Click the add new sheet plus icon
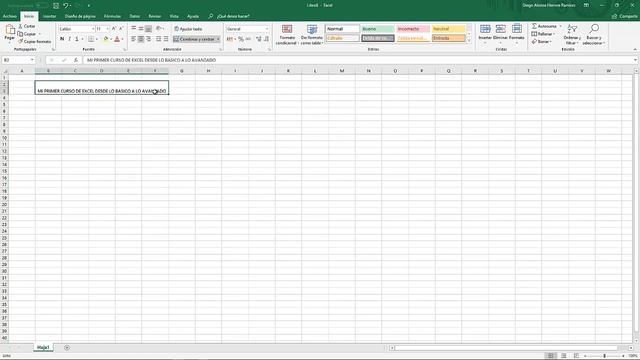Image resolution: width=640 pixels, height=360 pixels. point(67,347)
